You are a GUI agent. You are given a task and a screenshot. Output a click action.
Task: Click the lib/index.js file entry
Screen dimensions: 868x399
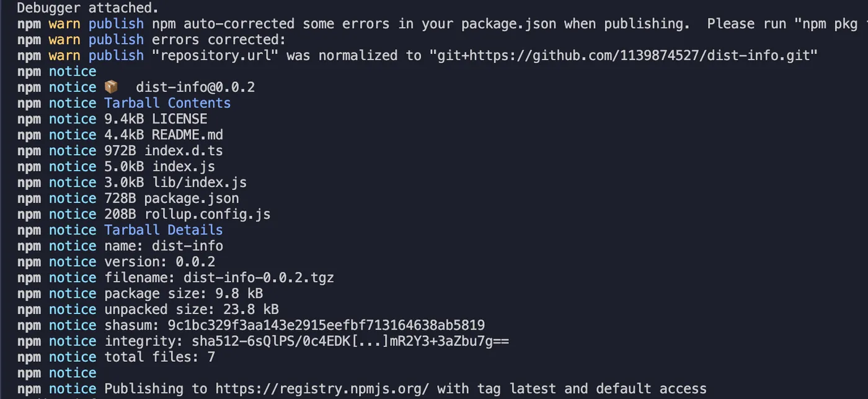point(199,182)
